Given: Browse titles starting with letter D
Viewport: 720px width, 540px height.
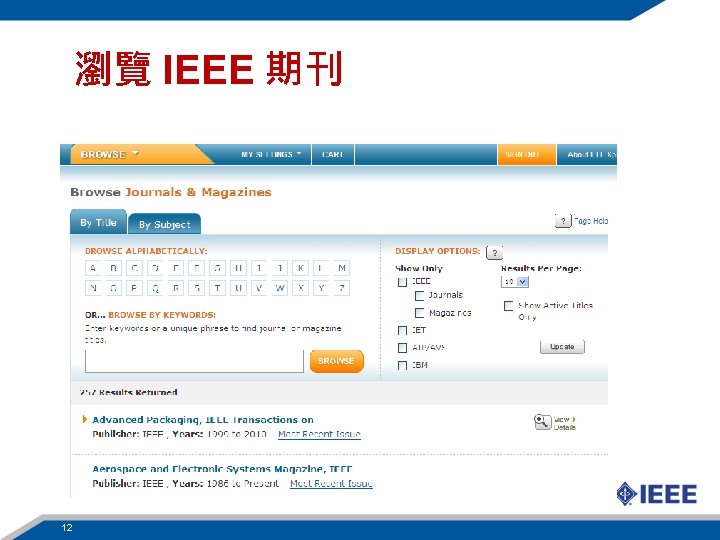Looking at the screenshot, I should pos(155,268).
